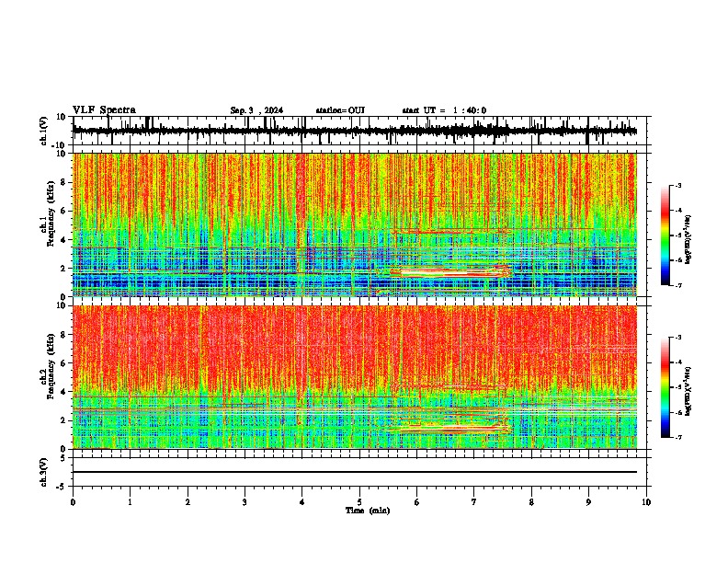This screenshot has height=563, width=728.
Task: Click time-axis tick label "2" at bottom
Action: (188, 502)
